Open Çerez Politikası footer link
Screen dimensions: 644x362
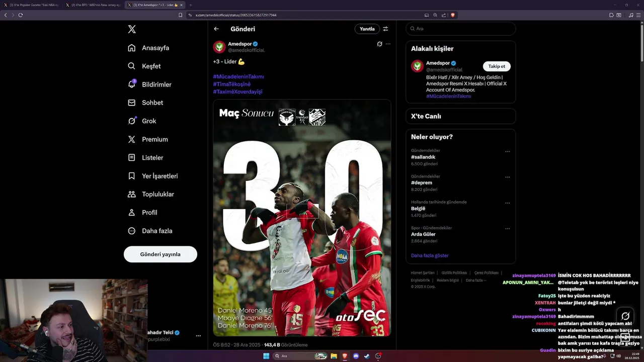click(487, 273)
